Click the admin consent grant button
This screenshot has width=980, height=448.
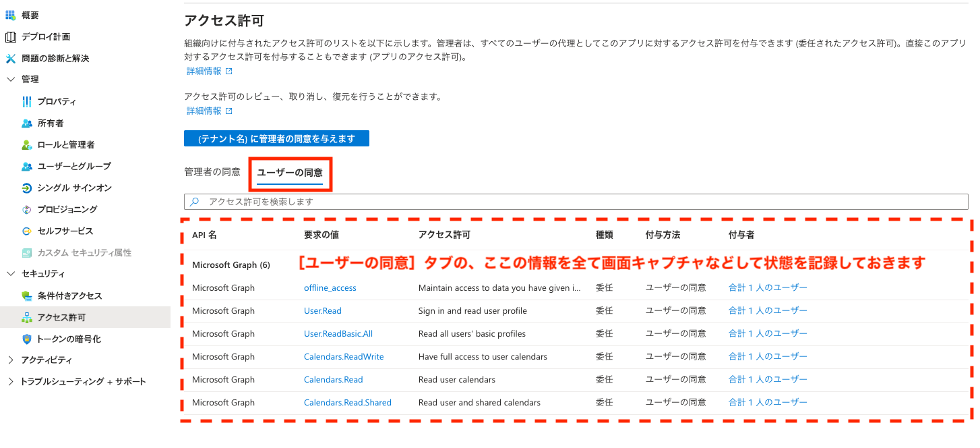[276, 138]
